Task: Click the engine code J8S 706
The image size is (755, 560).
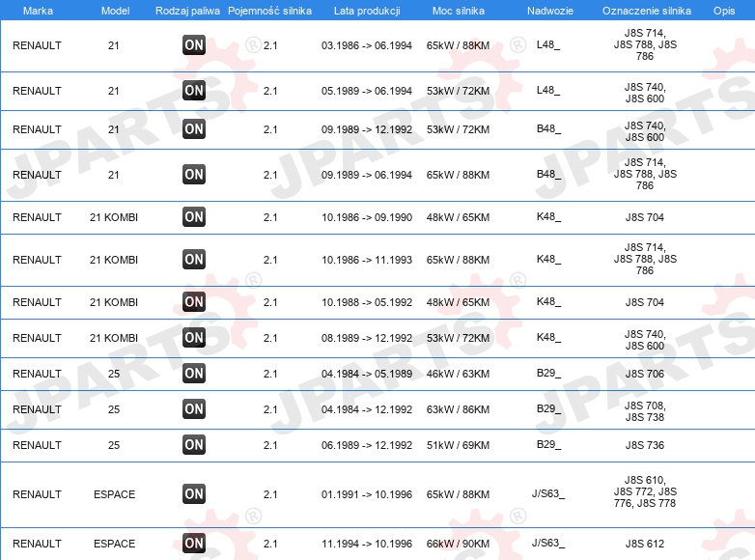Action: coord(645,374)
